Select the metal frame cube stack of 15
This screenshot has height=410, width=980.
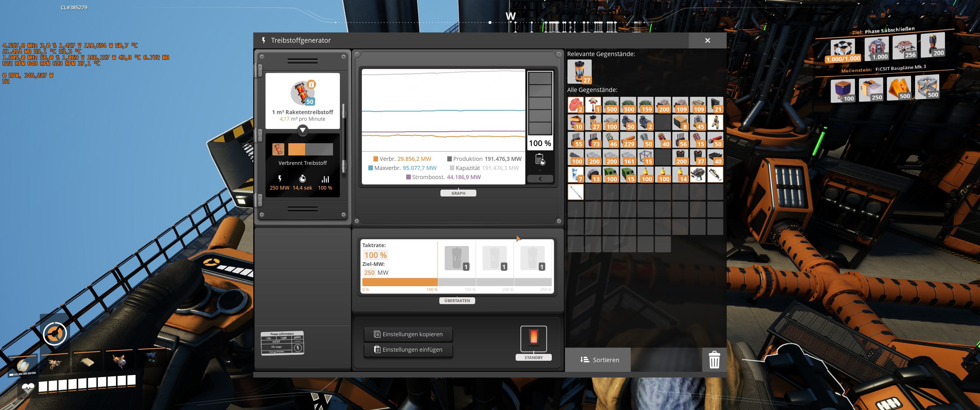[x=646, y=157]
